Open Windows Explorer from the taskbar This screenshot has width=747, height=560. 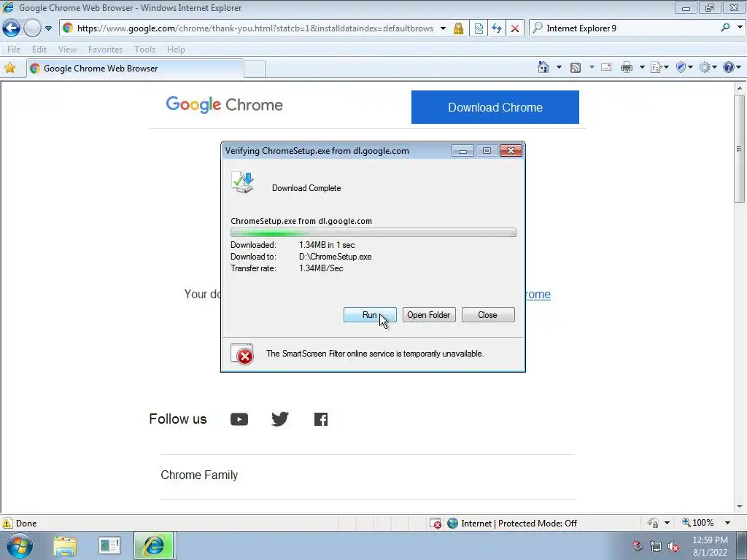tap(65, 546)
